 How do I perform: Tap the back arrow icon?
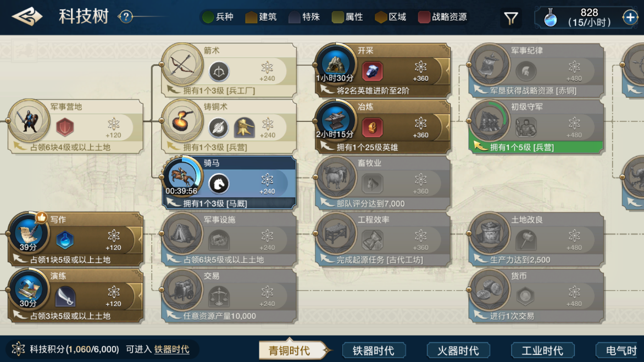tap(27, 17)
